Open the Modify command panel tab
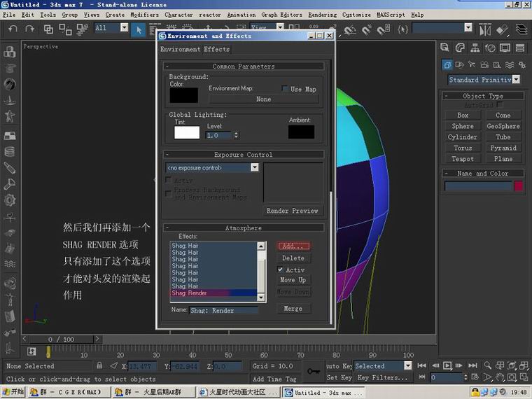 tap(460, 48)
